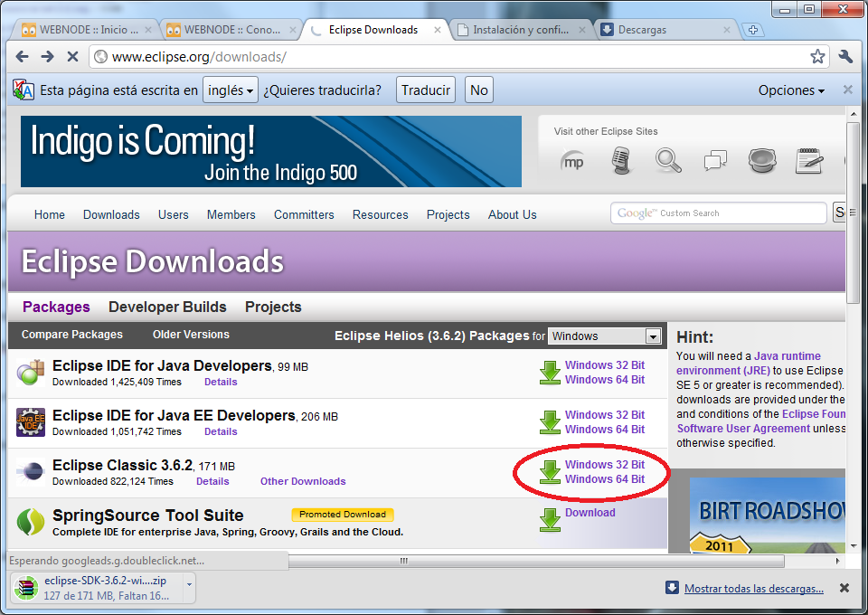Screen dimensions: 868x615
Task: Close the translate bar
Action: tap(847, 90)
